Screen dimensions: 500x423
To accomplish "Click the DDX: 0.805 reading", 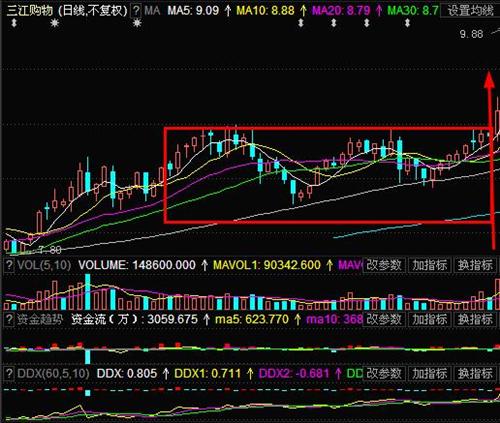I will [127, 373].
